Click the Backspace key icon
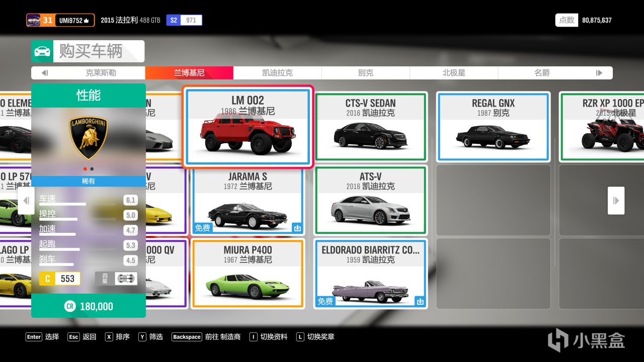 coord(187,337)
